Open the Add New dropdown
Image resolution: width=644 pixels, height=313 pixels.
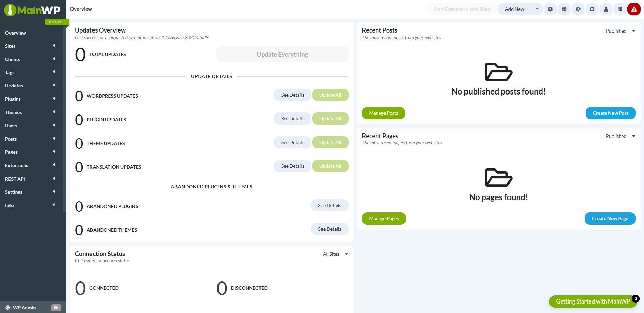(x=520, y=9)
